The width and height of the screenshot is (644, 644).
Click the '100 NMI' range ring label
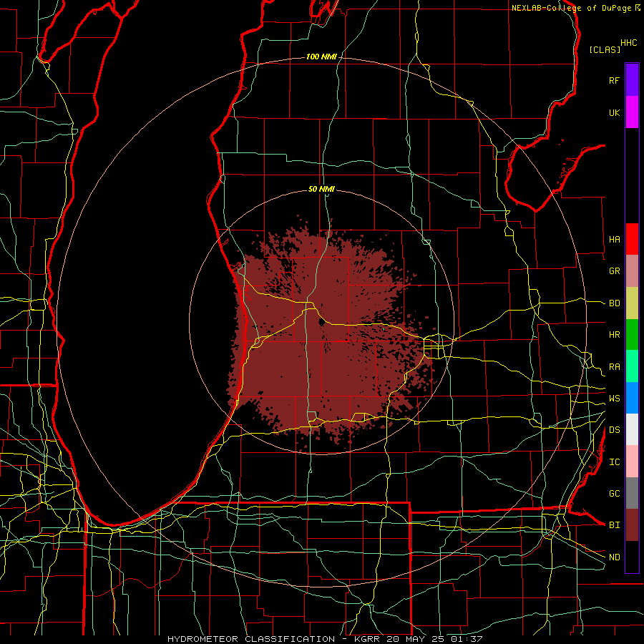[321, 57]
